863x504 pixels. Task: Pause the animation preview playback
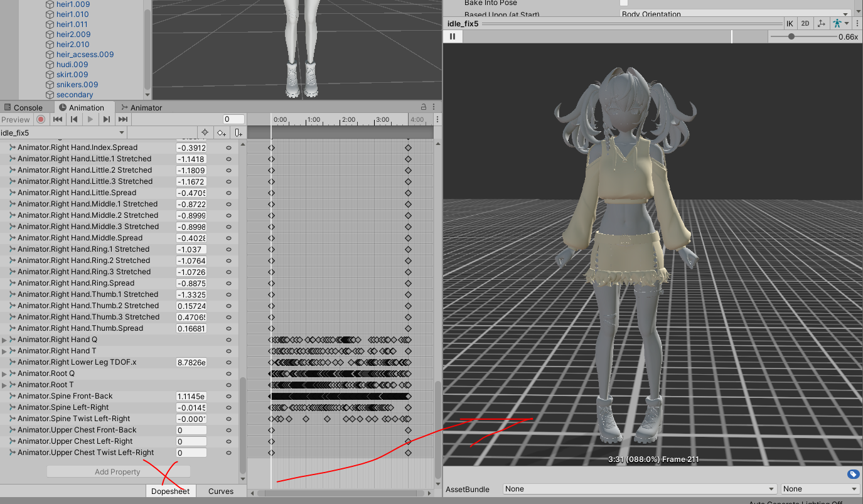pos(452,36)
